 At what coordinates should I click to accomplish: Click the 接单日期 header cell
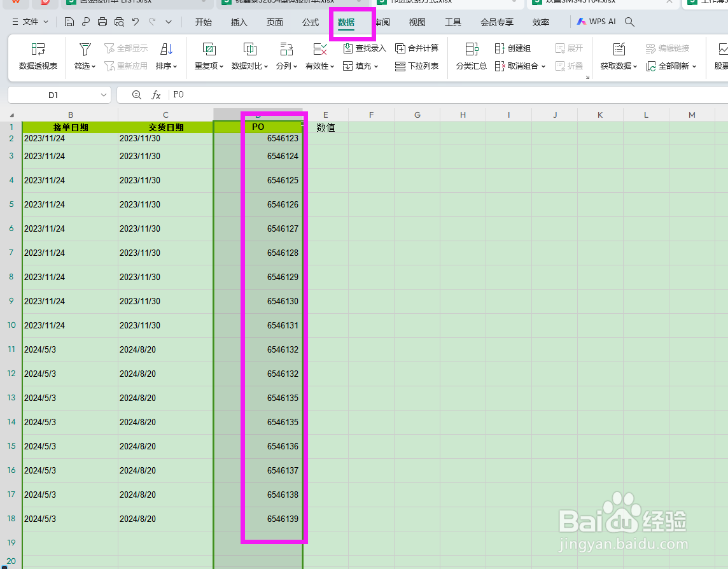click(71, 127)
